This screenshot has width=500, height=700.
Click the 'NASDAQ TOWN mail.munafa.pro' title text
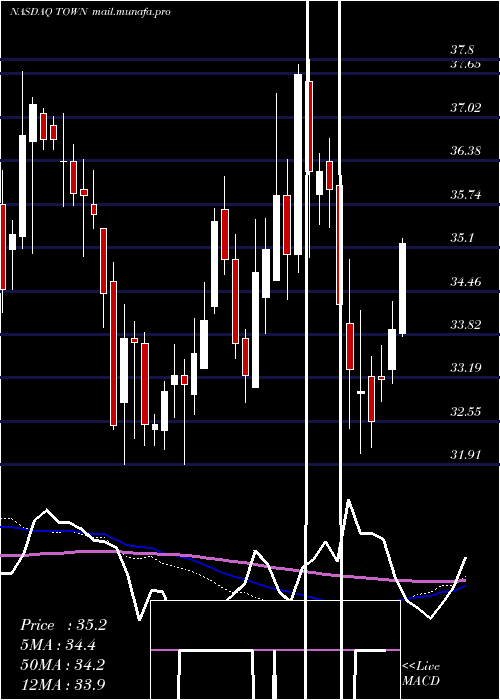click(90, 12)
